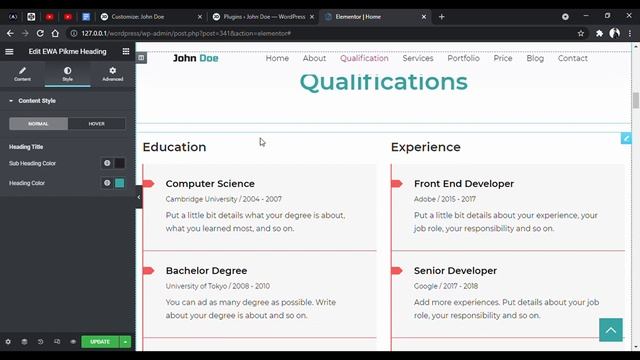
Task: Select the Education heading
Action: tap(174, 147)
